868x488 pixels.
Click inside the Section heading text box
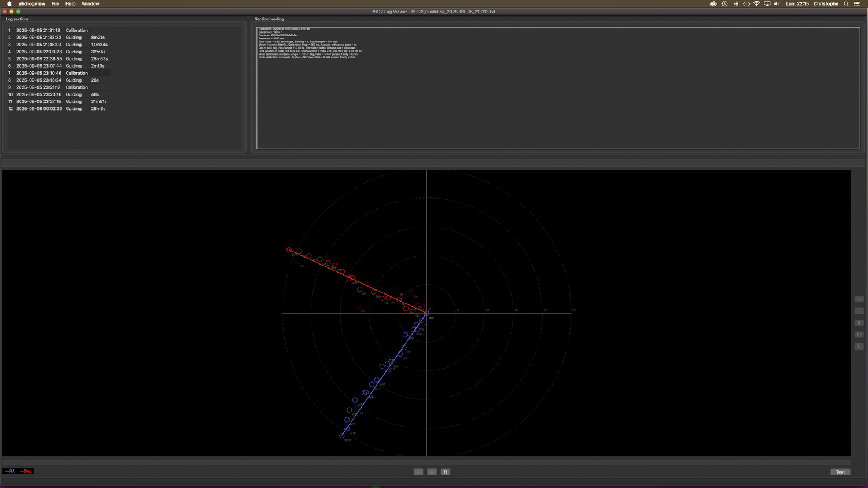[558, 87]
